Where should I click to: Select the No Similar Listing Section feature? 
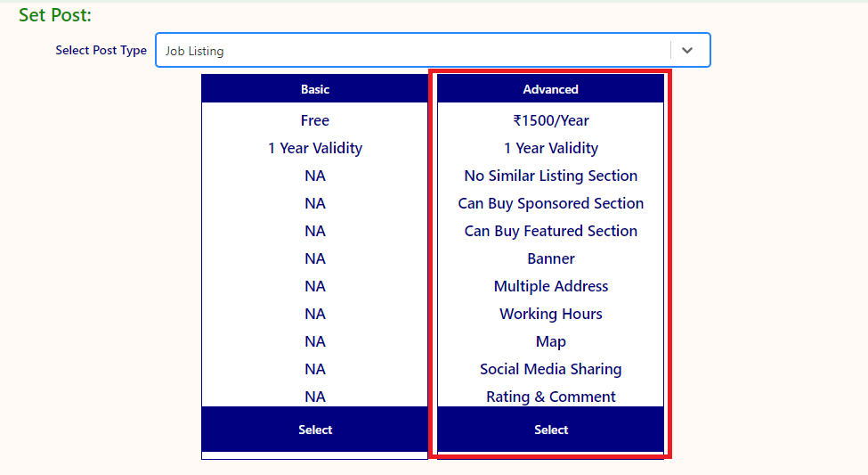point(550,176)
